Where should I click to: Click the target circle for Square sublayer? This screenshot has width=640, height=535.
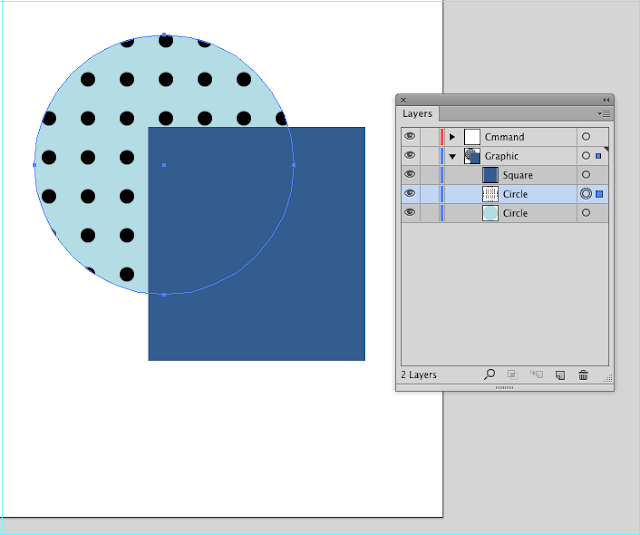pyautogui.click(x=586, y=175)
